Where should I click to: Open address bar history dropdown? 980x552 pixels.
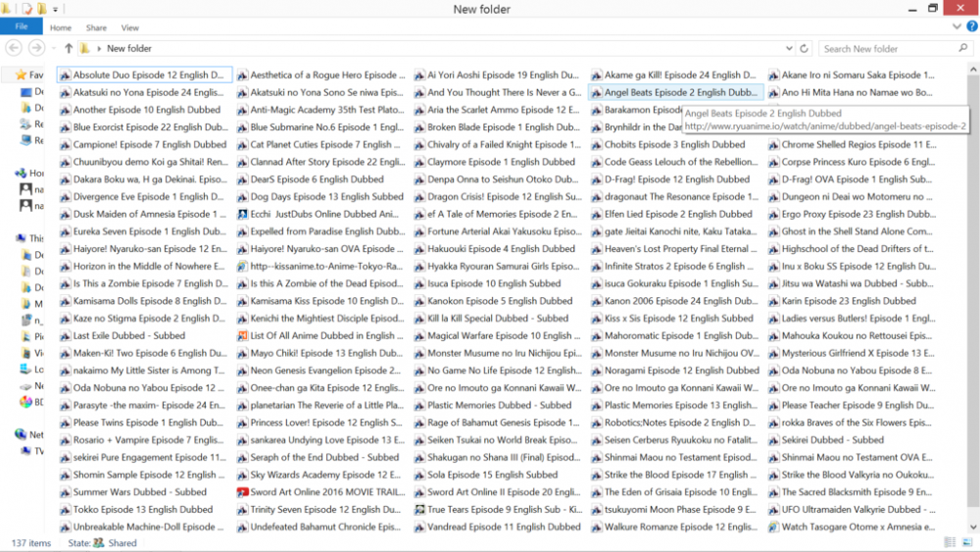click(x=789, y=48)
